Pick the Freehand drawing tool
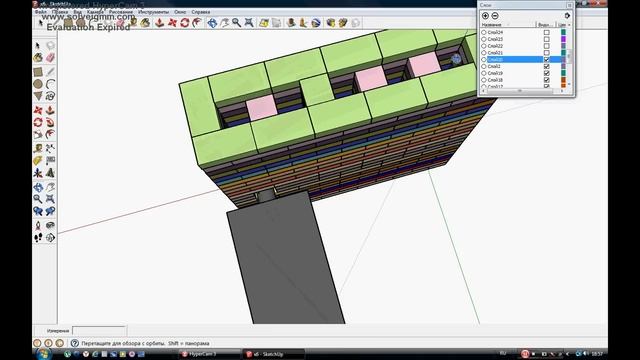The height and width of the screenshot is (360, 640). (x=50, y=96)
